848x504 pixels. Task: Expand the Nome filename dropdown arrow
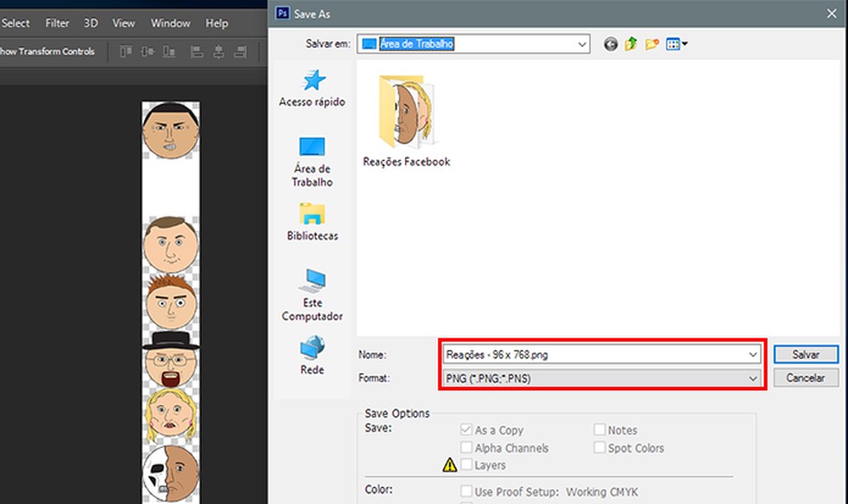tap(753, 355)
